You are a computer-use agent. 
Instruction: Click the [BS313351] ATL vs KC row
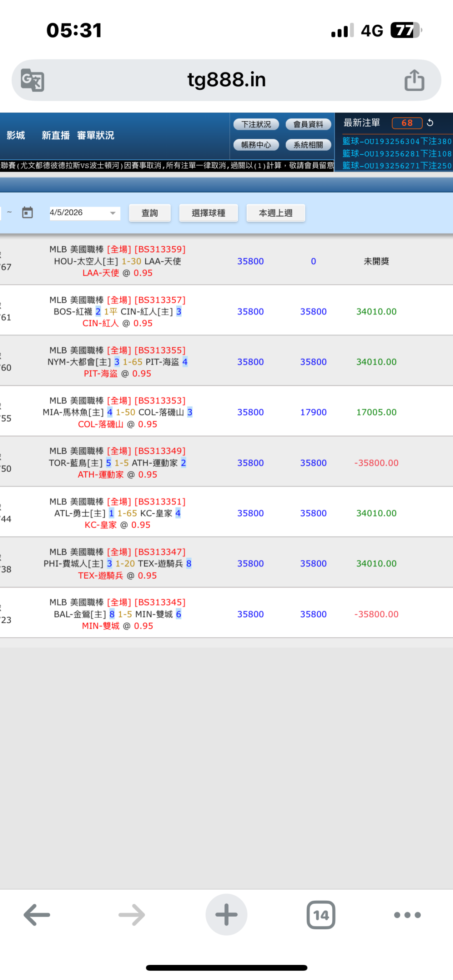tap(226, 512)
